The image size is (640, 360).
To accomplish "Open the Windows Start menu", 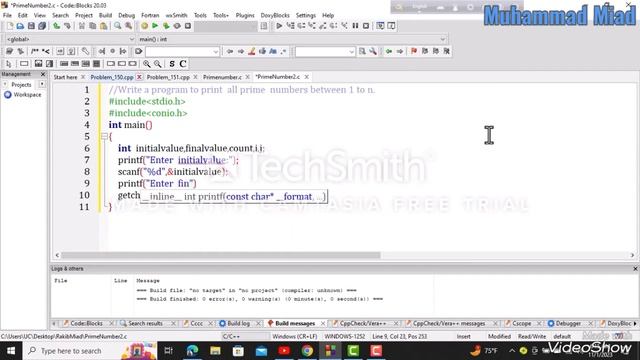I will point(11,351).
